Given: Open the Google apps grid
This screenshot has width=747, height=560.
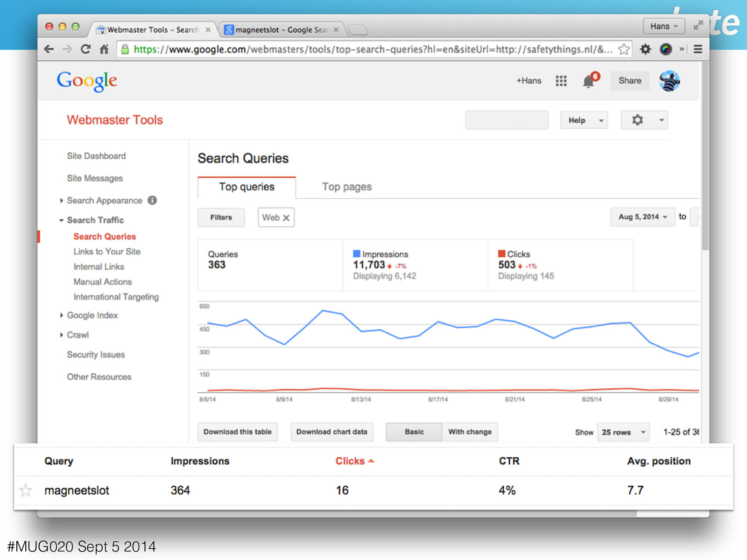Looking at the screenshot, I should click(x=561, y=81).
